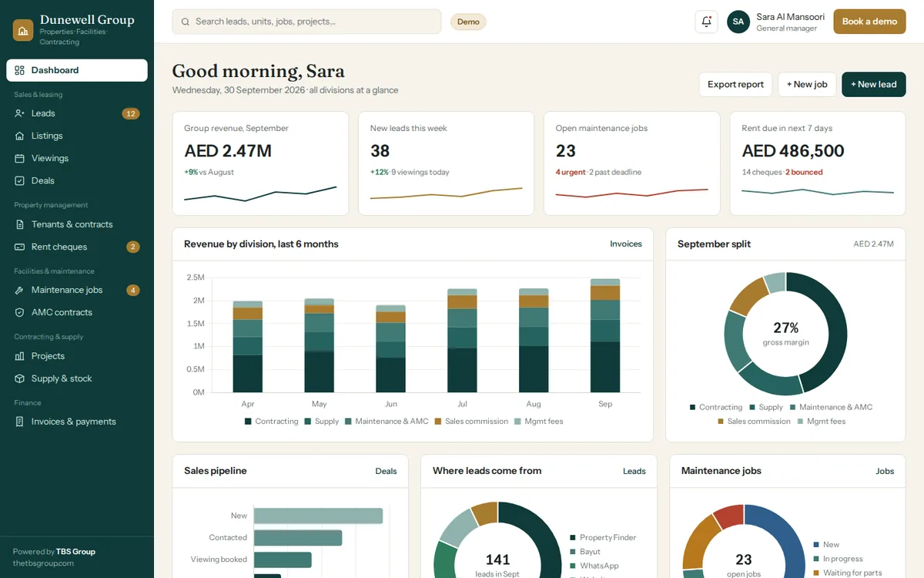Image resolution: width=924 pixels, height=578 pixels.
Task: Open the Dashboard menu item
Action: point(77,70)
